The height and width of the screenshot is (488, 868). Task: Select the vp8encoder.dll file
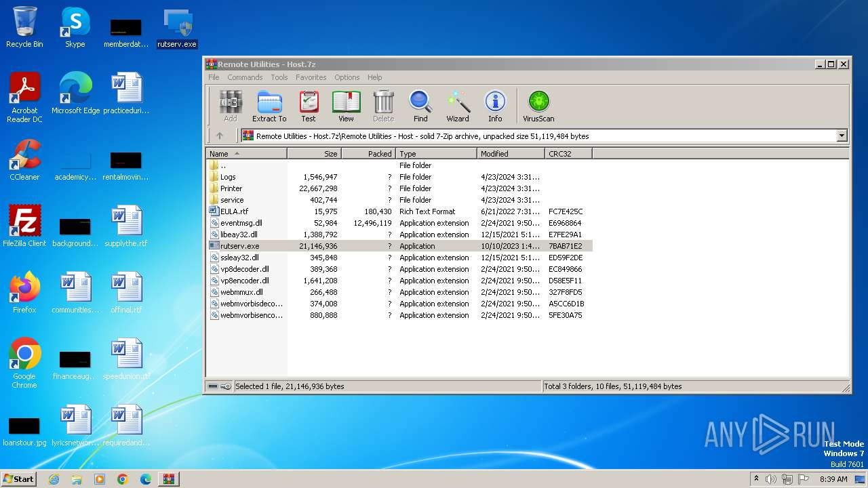(399, 281)
